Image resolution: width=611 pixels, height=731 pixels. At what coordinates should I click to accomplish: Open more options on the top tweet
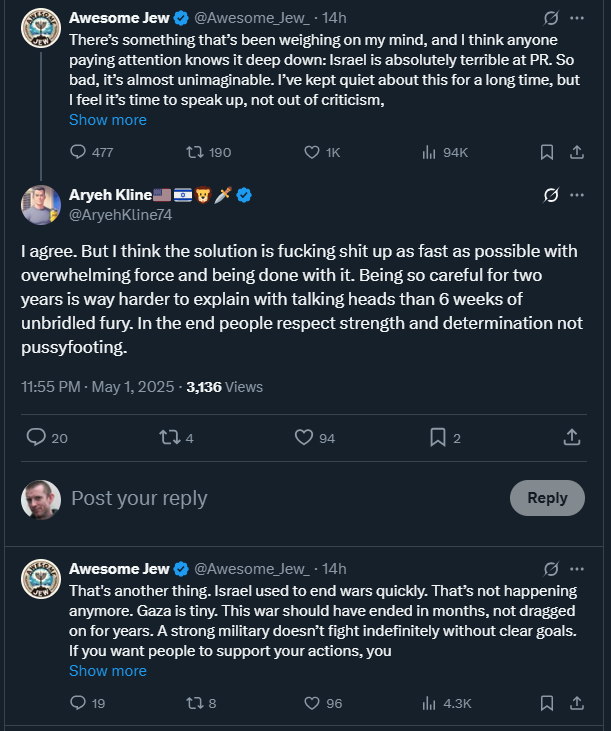[x=577, y=18]
